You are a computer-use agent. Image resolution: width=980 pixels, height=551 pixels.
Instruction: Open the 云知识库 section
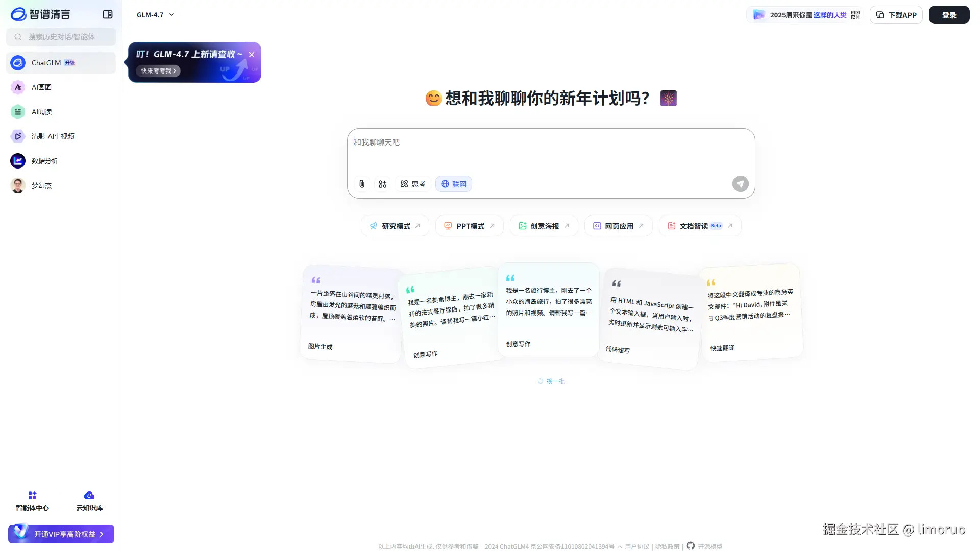(89, 500)
